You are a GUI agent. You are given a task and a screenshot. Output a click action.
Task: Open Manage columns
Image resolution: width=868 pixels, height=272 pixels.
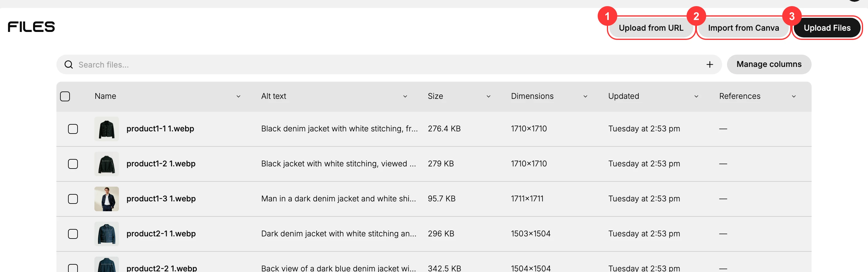(769, 64)
